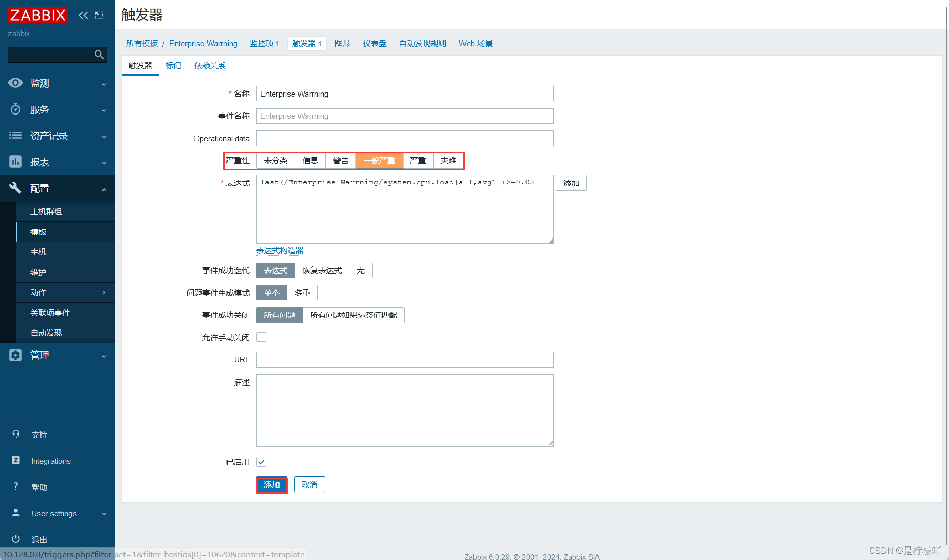The image size is (949, 560).
Task: Open 所有模板 breadcrumb link
Action: click(x=142, y=44)
